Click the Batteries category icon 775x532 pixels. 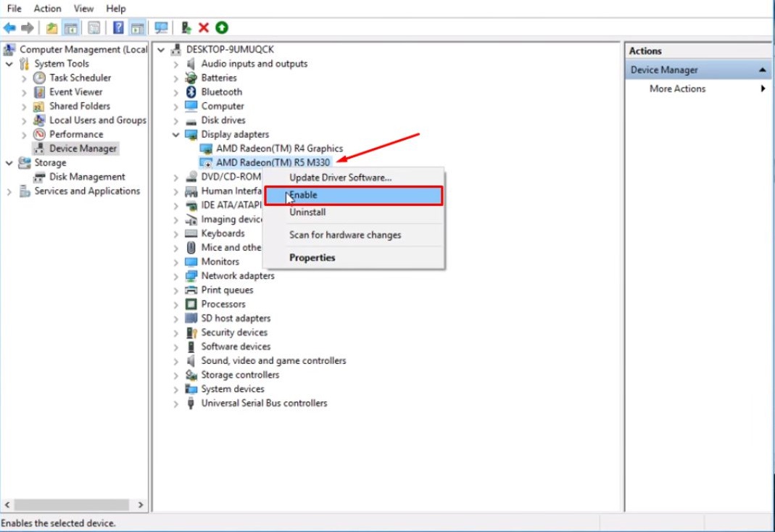point(191,78)
